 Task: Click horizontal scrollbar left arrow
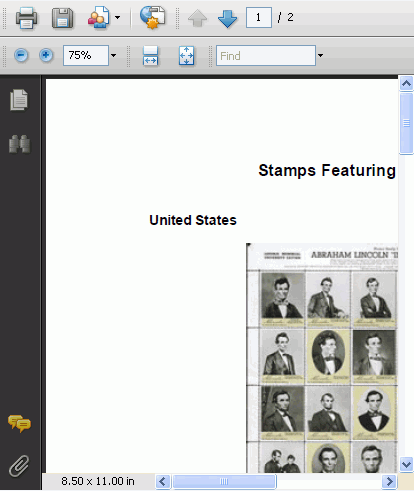tap(163, 481)
